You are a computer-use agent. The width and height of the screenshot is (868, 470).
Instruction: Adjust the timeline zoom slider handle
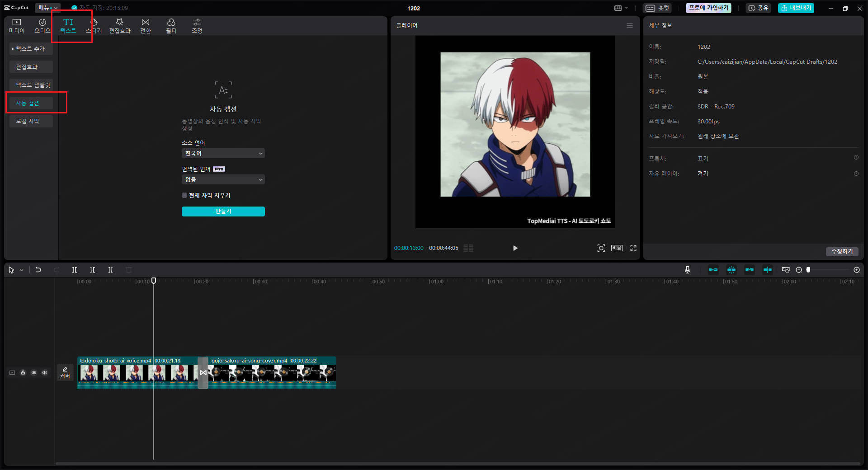(808, 270)
